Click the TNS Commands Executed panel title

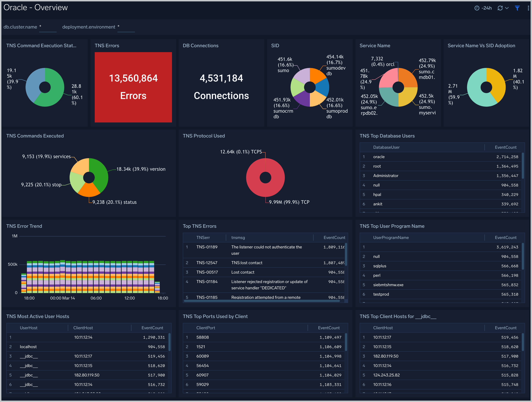(35, 136)
